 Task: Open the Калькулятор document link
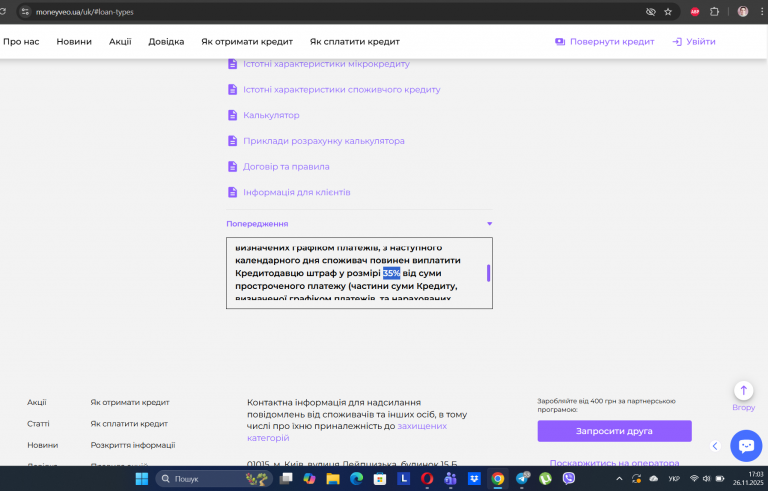tap(271, 115)
